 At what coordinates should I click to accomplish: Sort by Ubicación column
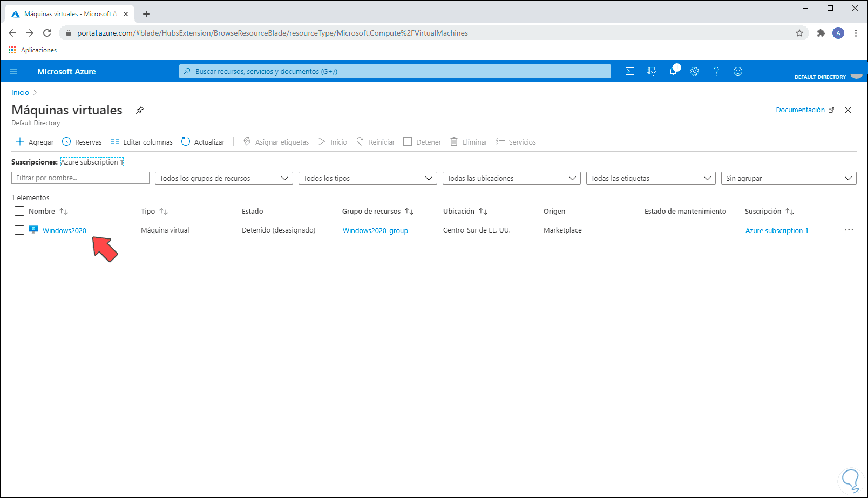pos(465,211)
